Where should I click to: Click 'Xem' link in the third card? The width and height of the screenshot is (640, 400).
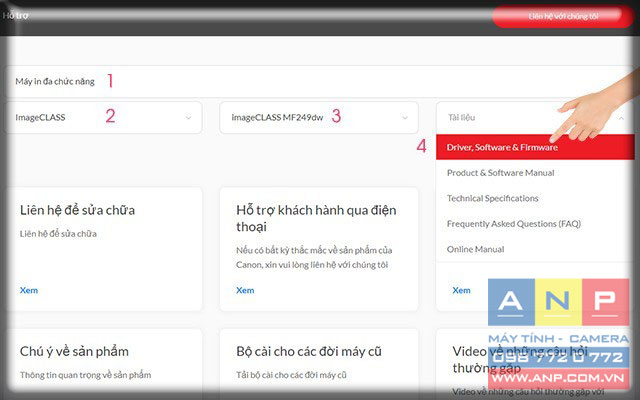point(461,290)
